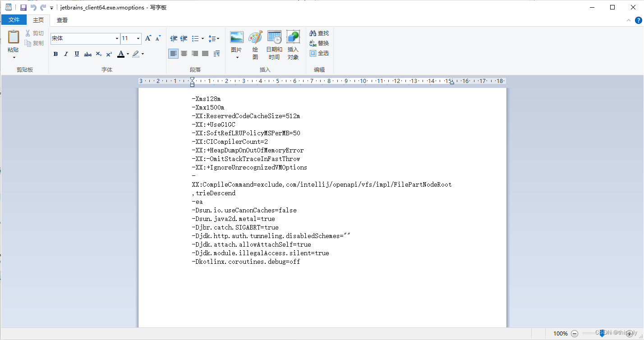Click the font size input box

128,38
